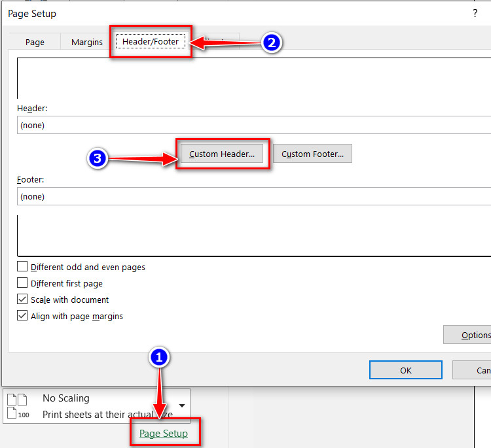Viewport: 491px width, 448px height.
Task: Uncheck Scale with document
Action: point(22,299)
